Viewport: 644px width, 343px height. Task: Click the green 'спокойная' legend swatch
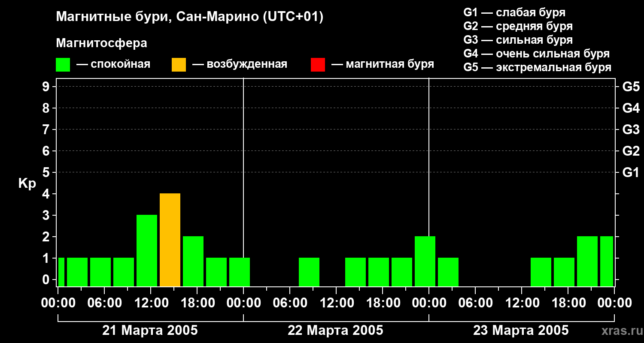coord(63,65)
